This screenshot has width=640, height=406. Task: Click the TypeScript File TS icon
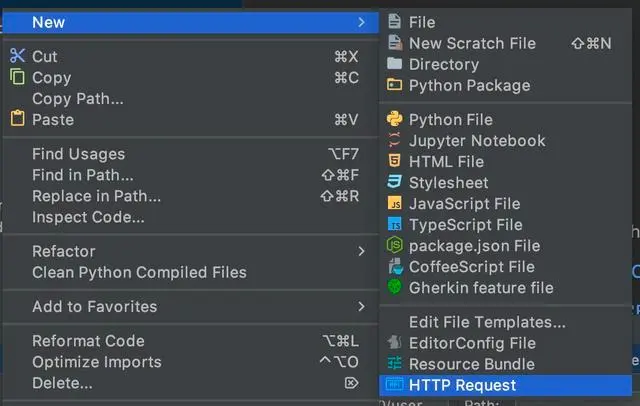click(x=395, y=224)
